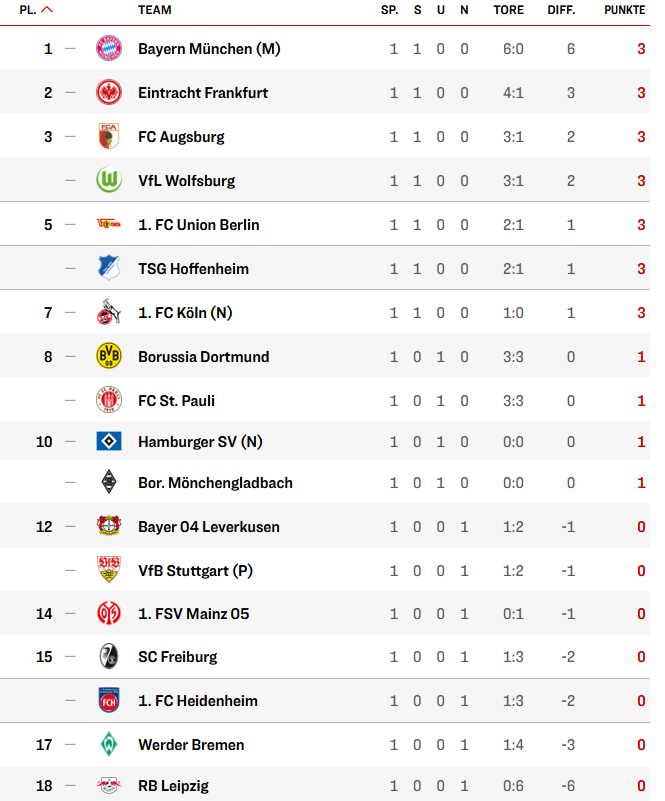
Task: Click the 1. FC Köln goat crest
Action: (x=109, y=312)
